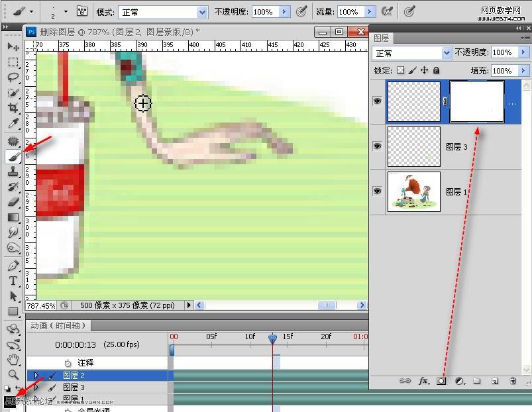Viewport: 532px width, 412px height.
Task: Open the layer 不透明度 slider arrow
Action: (x=523, y=52)
